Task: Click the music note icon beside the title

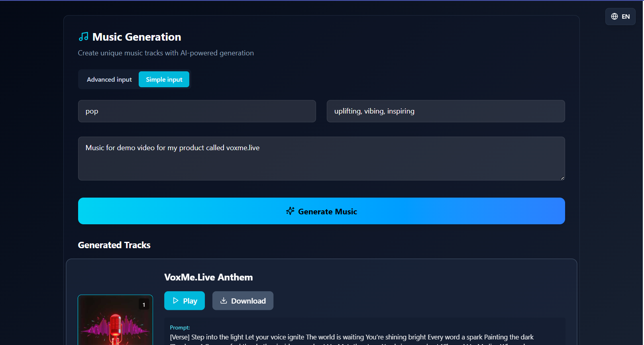Action: point(83,37)
